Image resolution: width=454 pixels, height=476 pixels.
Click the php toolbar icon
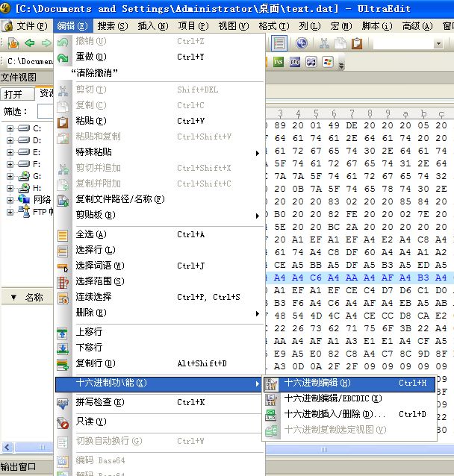click(x=295, y=62)
